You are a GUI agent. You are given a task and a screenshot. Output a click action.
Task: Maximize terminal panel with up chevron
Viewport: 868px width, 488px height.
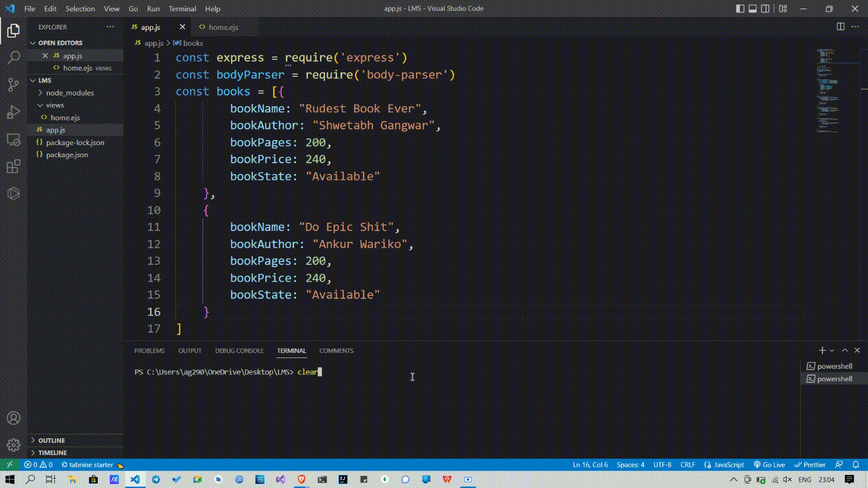click(845, 350)
